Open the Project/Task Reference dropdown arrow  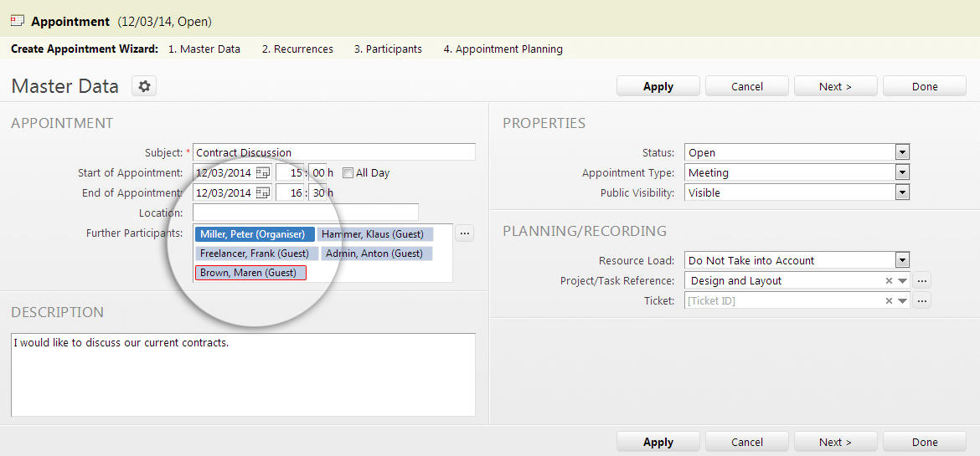click(902, 281)
